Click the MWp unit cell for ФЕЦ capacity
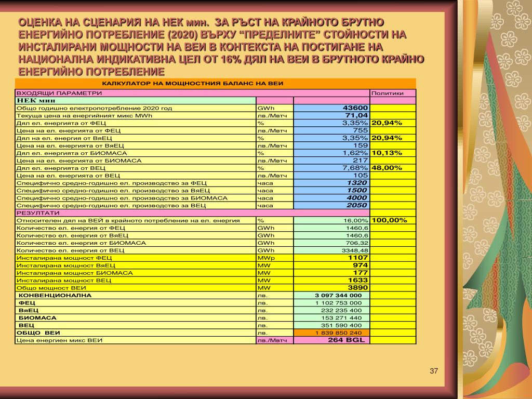Screen dimensions: 532x399 tap(274, 258)
